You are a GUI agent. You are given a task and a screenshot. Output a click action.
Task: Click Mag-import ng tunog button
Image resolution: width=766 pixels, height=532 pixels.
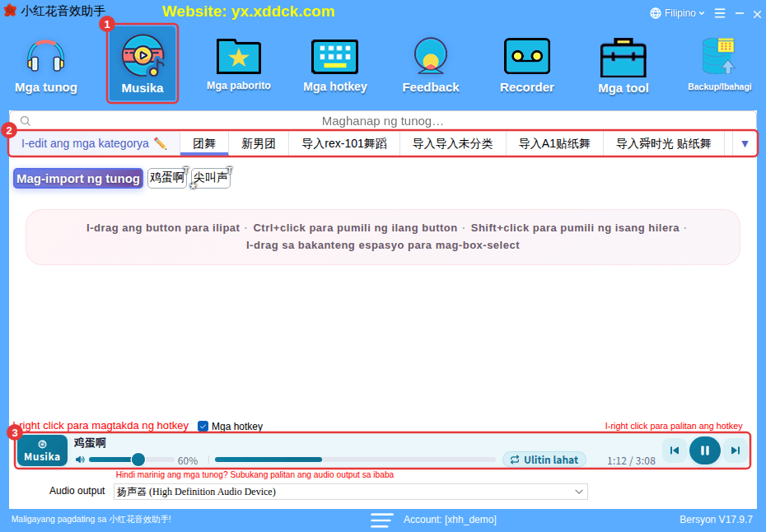point(78,179)
